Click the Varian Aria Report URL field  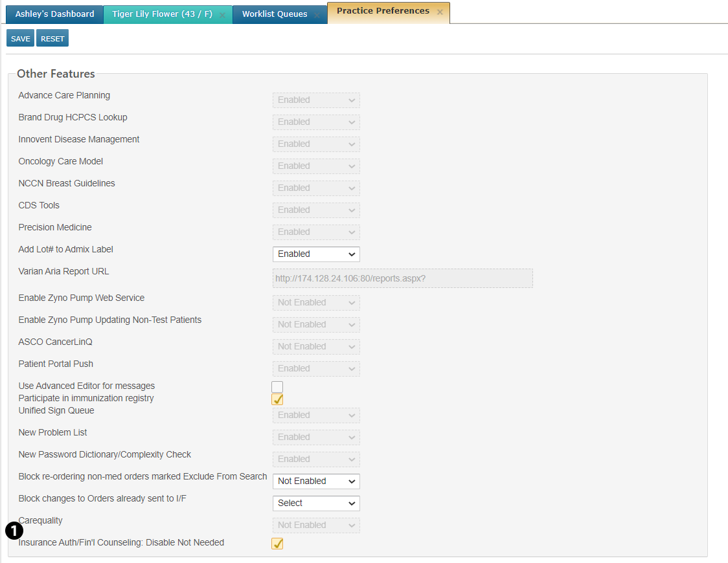click(402, 279)
